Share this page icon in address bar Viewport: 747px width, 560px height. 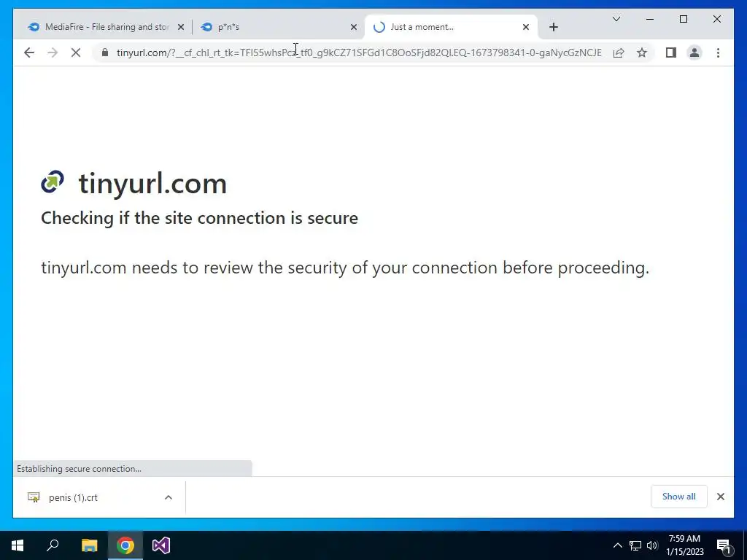click(x=619, y=52)
